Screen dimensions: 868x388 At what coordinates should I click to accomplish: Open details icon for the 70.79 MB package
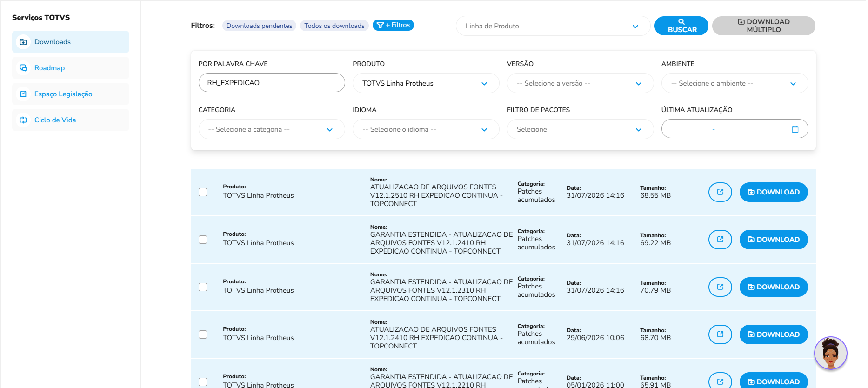point(720,287)
